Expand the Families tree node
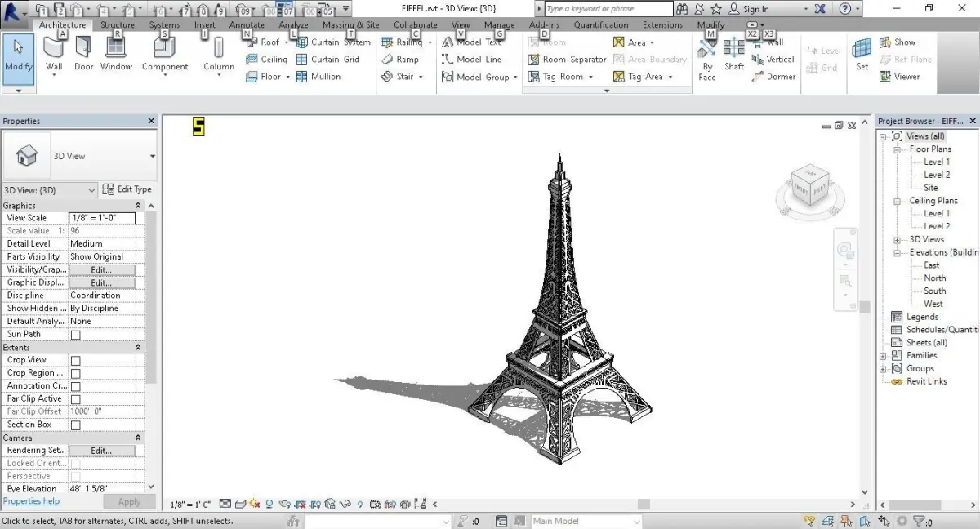Image resolution: width=980 pixels, height=529 pixels. coord(883,356)
